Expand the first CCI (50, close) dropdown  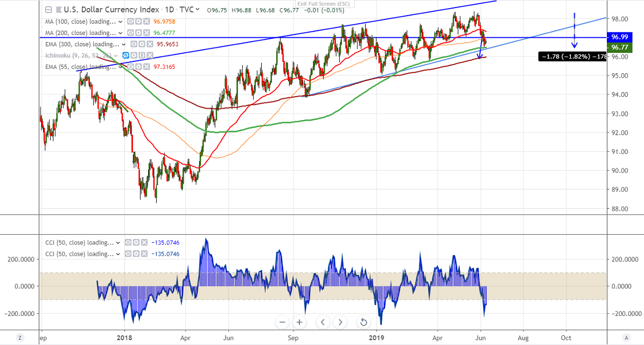118,243
